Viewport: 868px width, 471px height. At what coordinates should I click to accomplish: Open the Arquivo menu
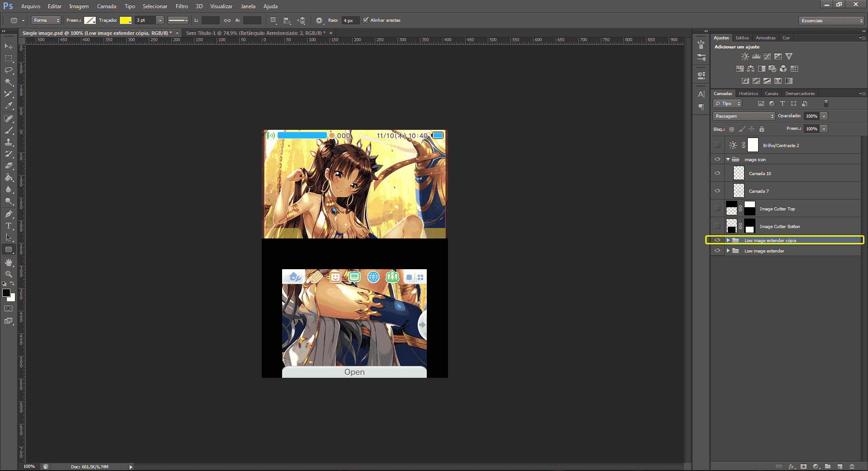31,6
